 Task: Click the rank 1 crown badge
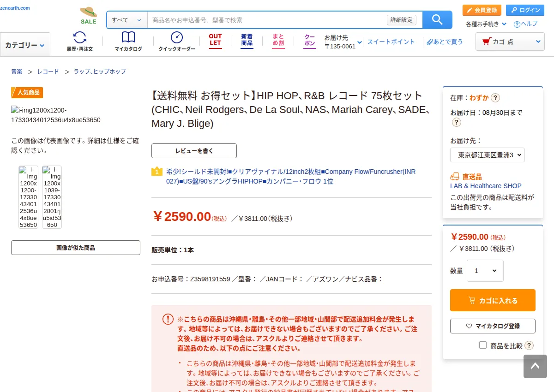click(157, 172)
